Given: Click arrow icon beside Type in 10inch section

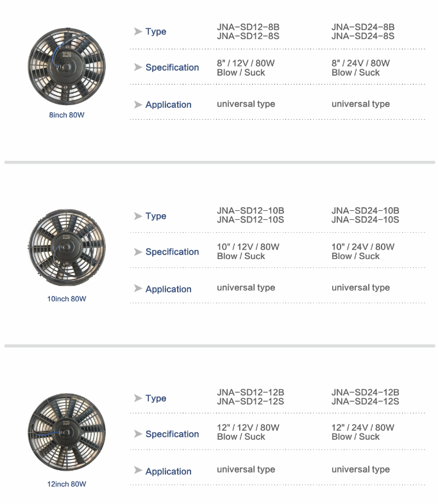Looking at the screenshot, I should pyautogui.click(x=138, y=215).
